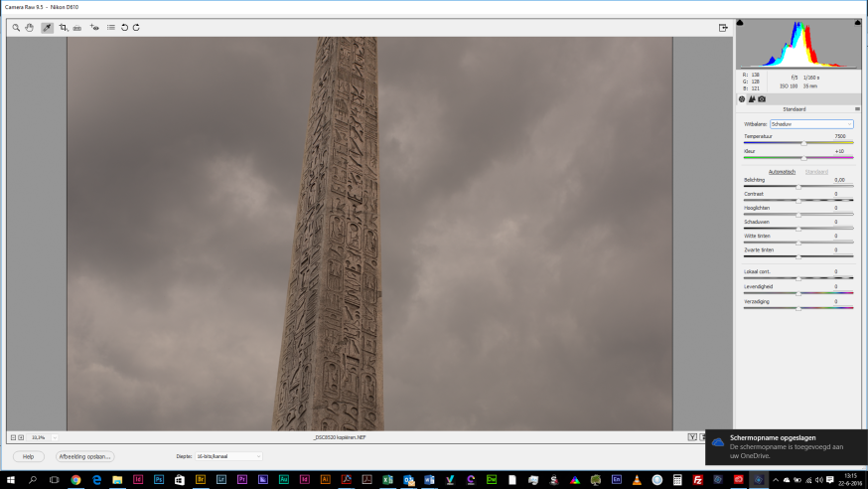Toggle full screen mode icon

tap(724, 28)
